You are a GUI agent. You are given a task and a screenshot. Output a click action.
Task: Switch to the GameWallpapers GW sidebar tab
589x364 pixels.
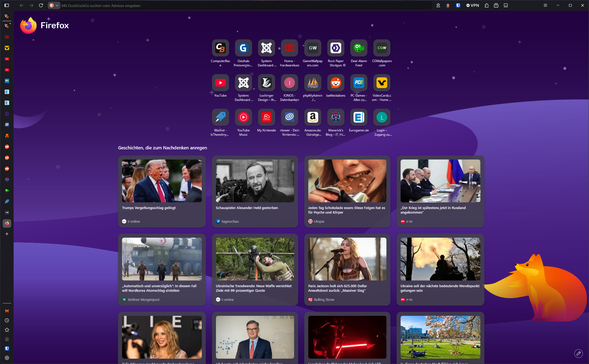click(7, 213)
